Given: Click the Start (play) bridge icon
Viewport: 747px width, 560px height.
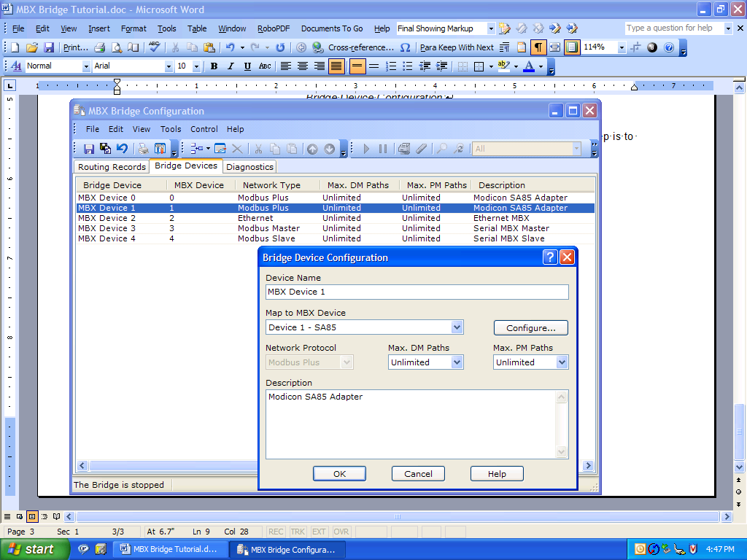Looking at the screenshot, I should (366, 149).
